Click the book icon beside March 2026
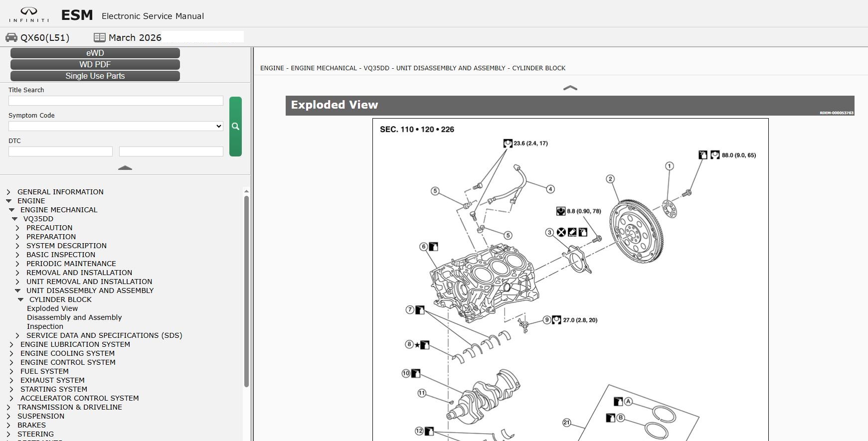 [x=100, y=37]
